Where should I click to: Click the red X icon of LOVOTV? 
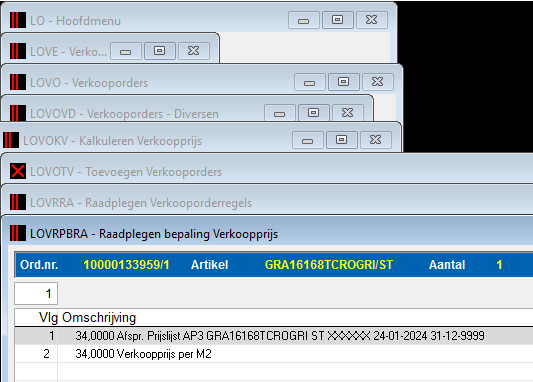pyautogui.click(x=18, y=171)
